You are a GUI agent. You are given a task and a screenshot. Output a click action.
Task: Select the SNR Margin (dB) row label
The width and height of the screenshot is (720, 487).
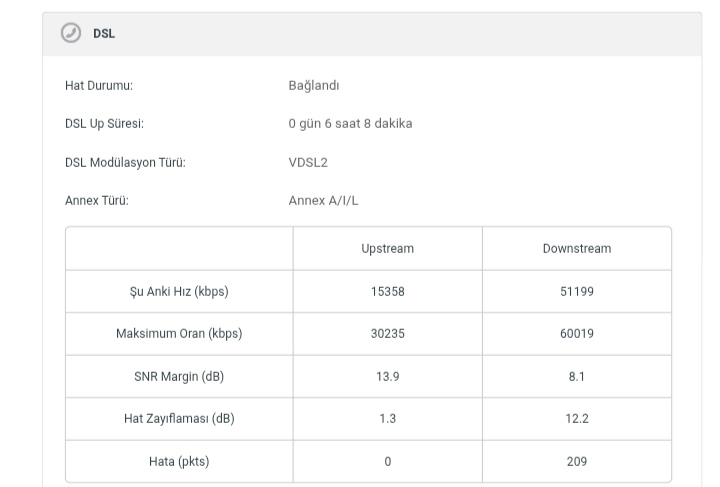tap(179, 377)
